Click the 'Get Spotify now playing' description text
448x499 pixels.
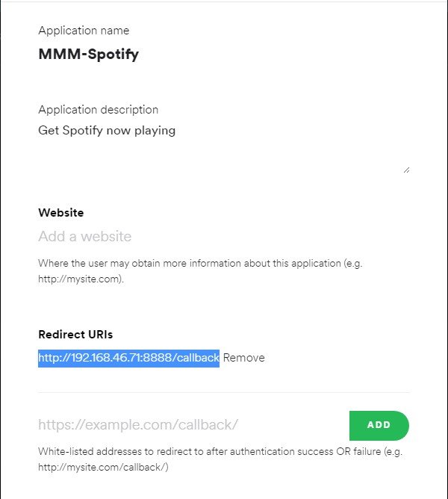point(107,131)
